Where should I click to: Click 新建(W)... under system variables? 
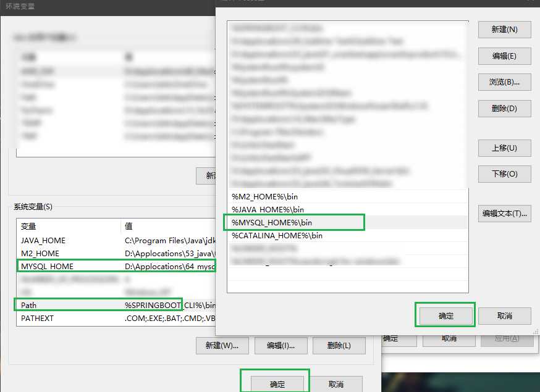pos(222,346)
